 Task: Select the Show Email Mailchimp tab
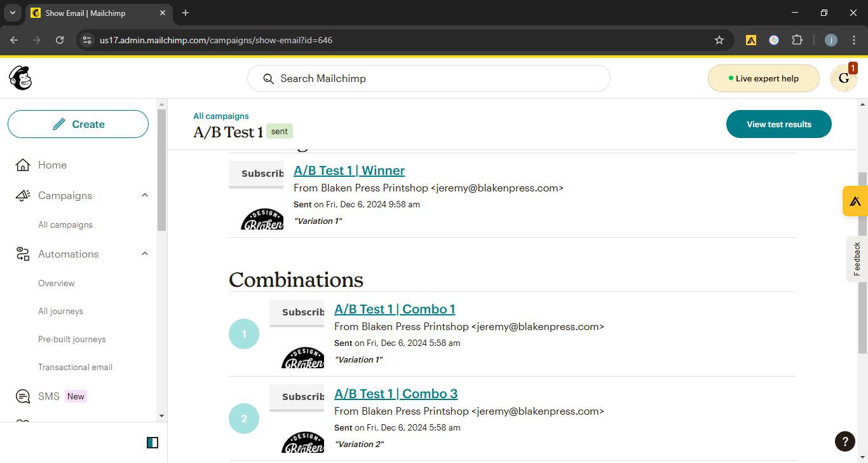98,13
